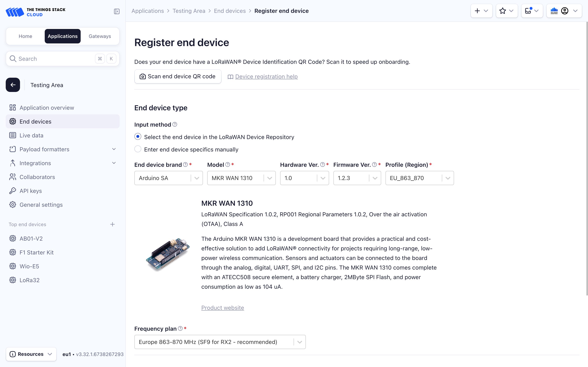Open Live data in the sidebar

click(31, 135)
